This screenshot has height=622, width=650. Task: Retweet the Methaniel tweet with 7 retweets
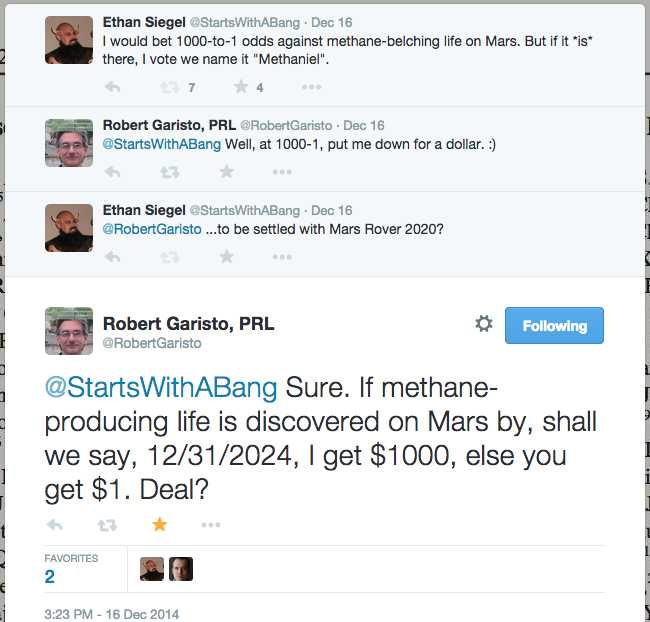click(170, 87)
